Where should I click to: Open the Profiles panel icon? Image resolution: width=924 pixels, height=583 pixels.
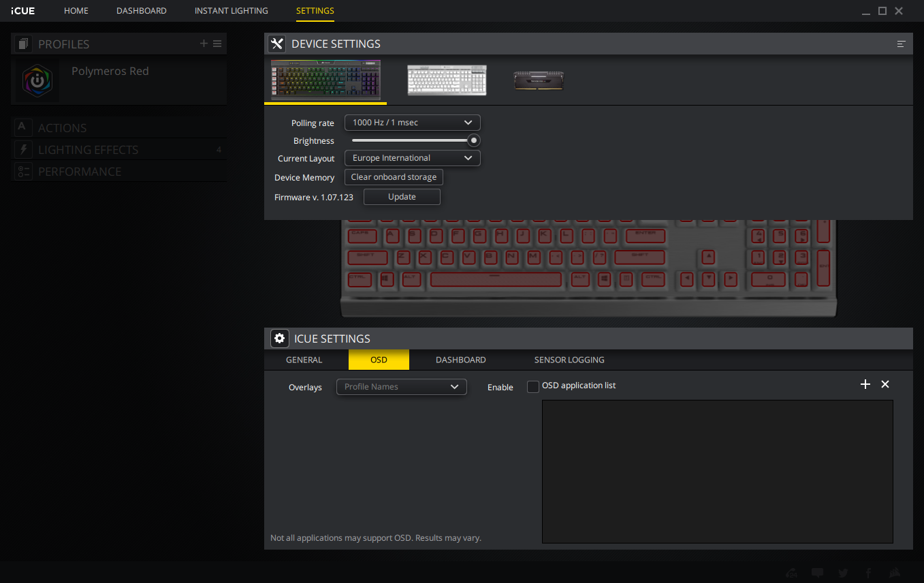24,44
